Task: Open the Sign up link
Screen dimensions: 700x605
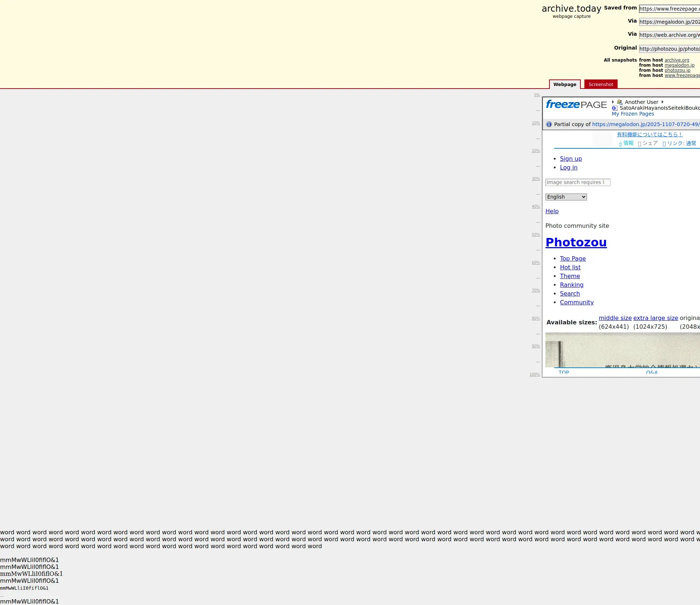Action: pos(571,159)
